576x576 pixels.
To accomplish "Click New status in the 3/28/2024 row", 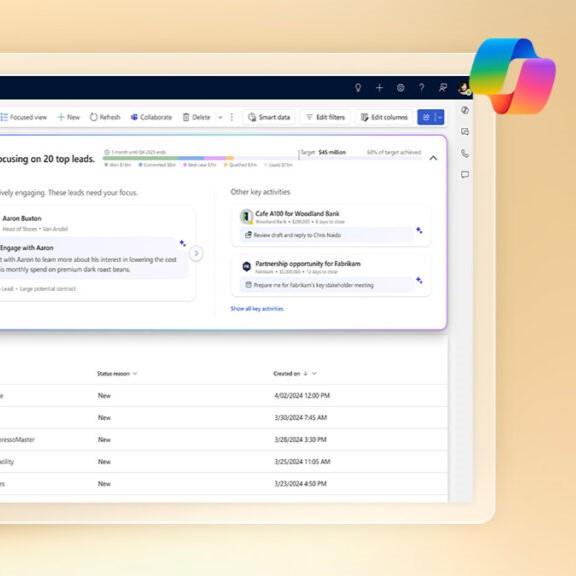I will [x=104, y=440].
